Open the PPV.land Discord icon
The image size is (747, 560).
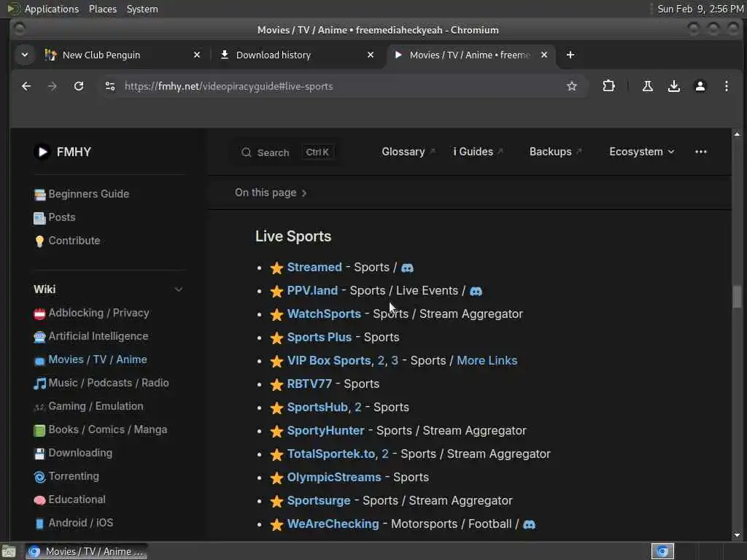476,292
